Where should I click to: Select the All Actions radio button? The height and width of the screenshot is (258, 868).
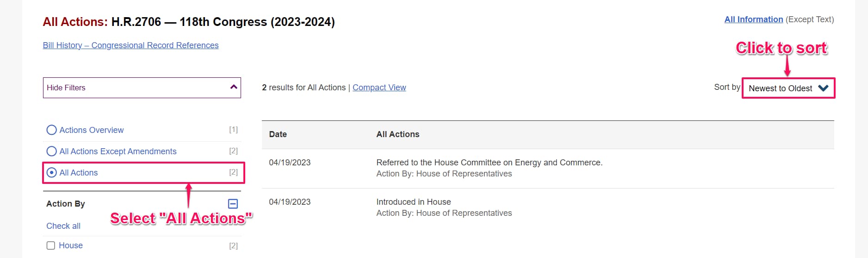tap(52, 173)
